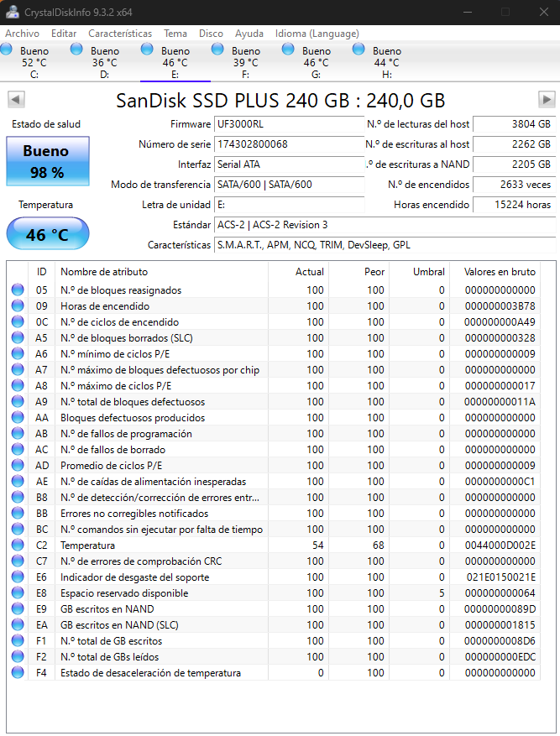Click status orb for attribute F4
This screenshot has width=560, height=736.
click(18, 672)
